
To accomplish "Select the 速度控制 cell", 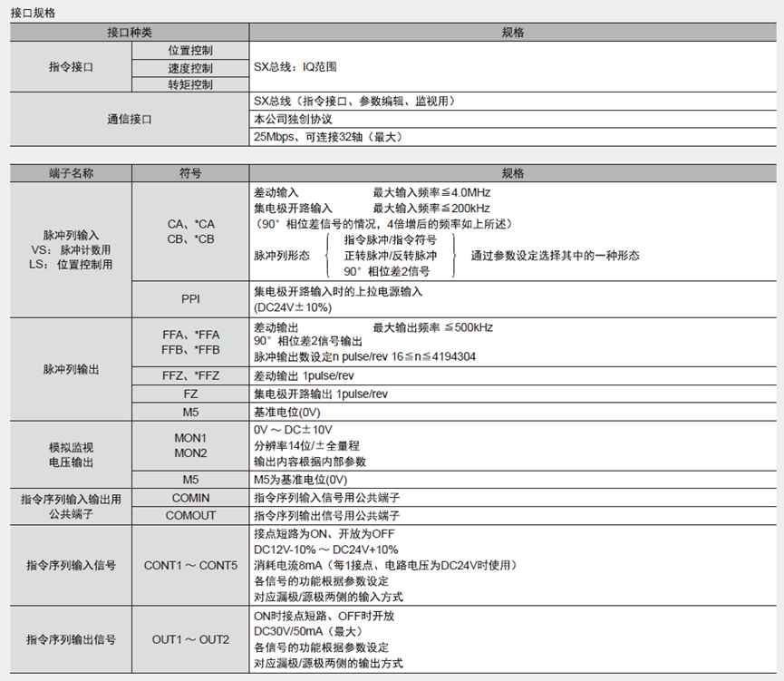I will pyautogui.click(x=190, y=68).
